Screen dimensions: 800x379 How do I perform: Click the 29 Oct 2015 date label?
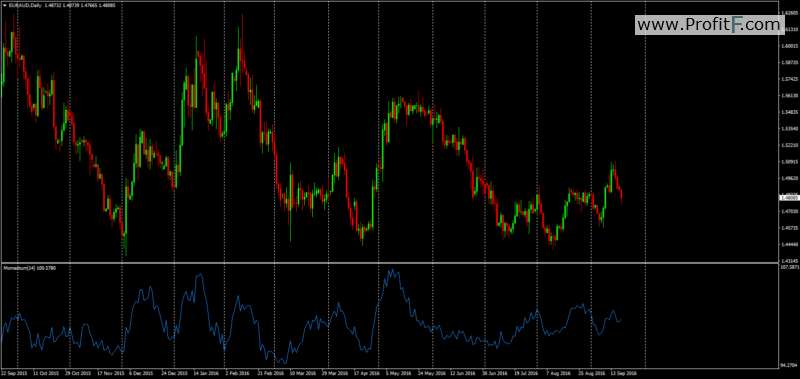(x=78, y=373)
